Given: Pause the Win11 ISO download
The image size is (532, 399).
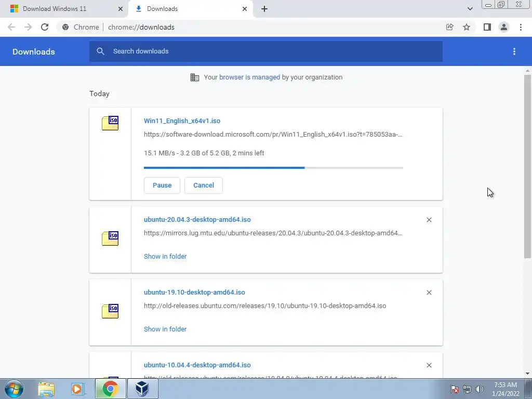Looking at the screenshot, I should pos(162,185).
